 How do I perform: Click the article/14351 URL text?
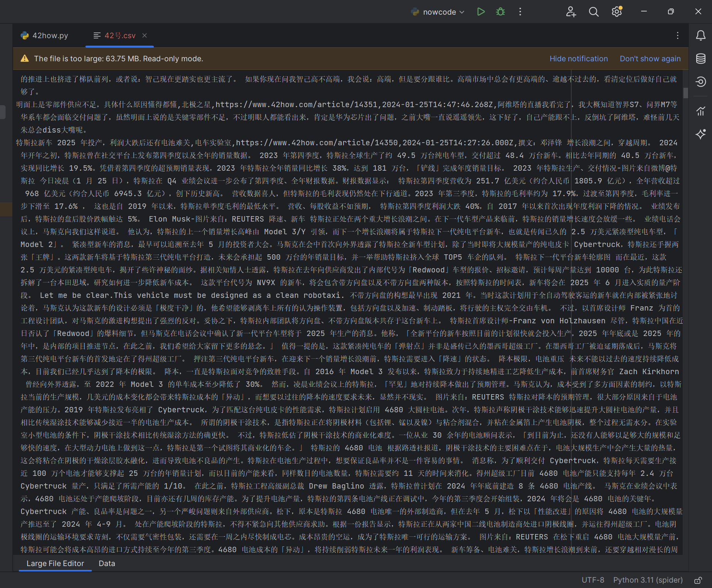(296, 104)
